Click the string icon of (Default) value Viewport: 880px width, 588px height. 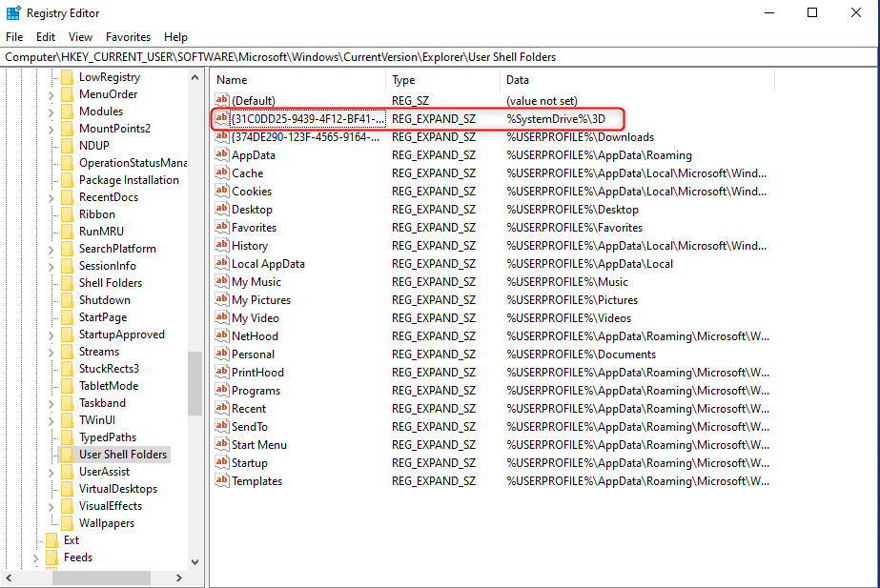pos(222,100)
